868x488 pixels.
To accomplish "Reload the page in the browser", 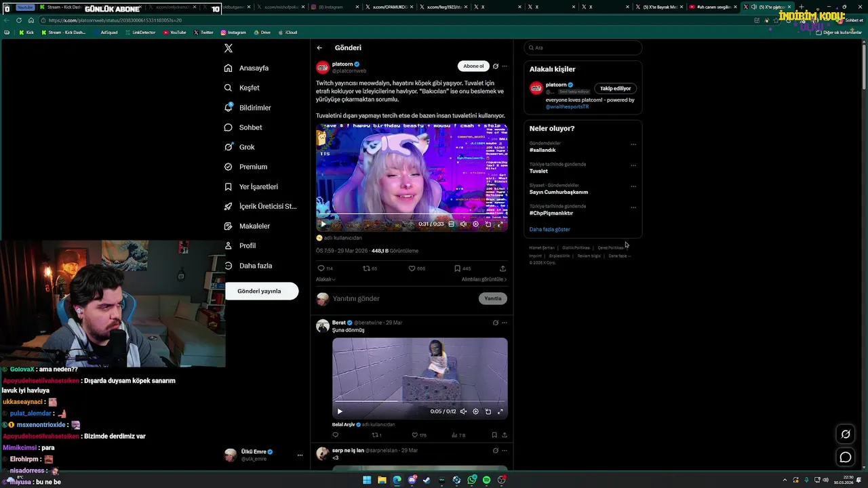I will (x=18, y=20).
